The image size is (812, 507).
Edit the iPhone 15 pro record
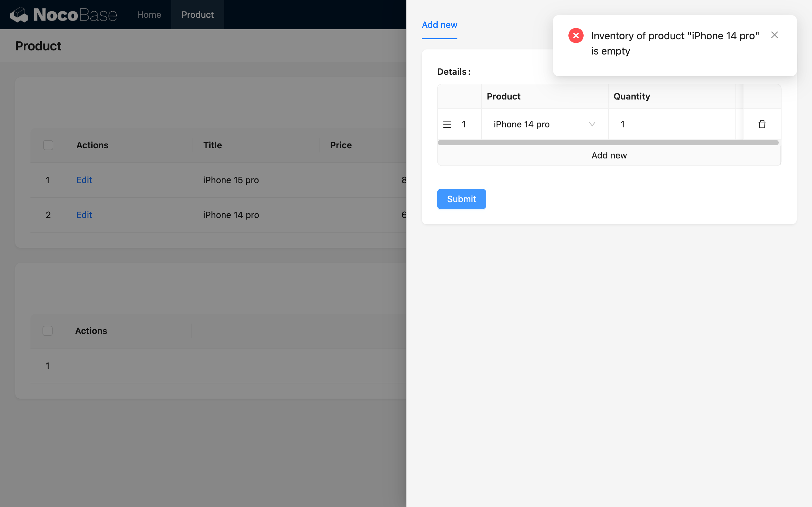(x=84, y=180)
